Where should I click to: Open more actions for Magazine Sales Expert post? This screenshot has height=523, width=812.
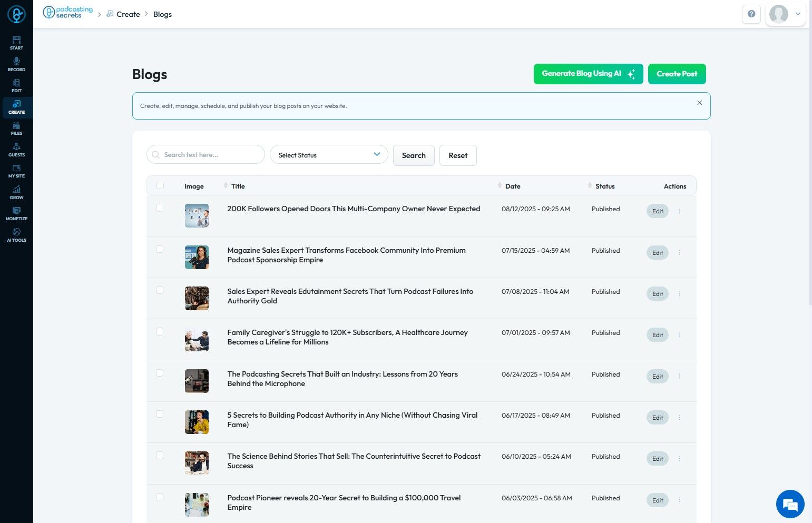(x=680, y=252)
